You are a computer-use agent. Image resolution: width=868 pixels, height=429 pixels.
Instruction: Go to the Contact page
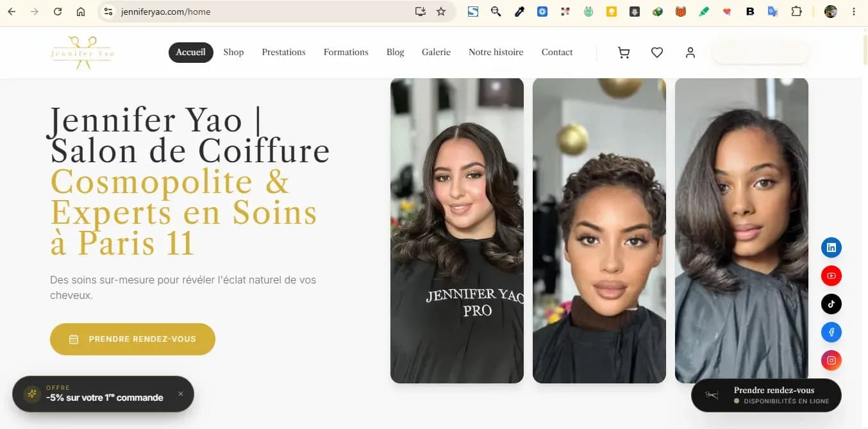(x=557, y=53)
